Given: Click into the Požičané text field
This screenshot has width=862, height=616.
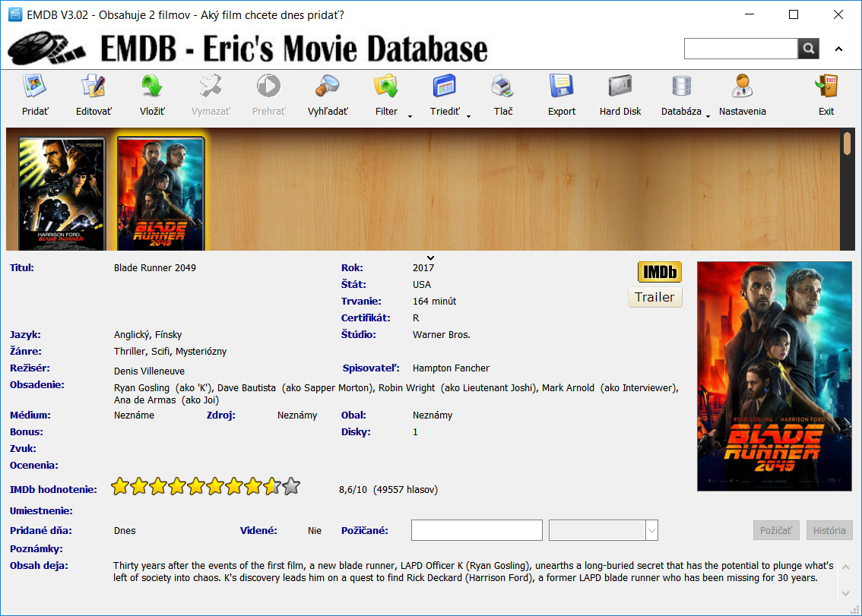Looking at the screenshot, I should click(x=477, y=530).
